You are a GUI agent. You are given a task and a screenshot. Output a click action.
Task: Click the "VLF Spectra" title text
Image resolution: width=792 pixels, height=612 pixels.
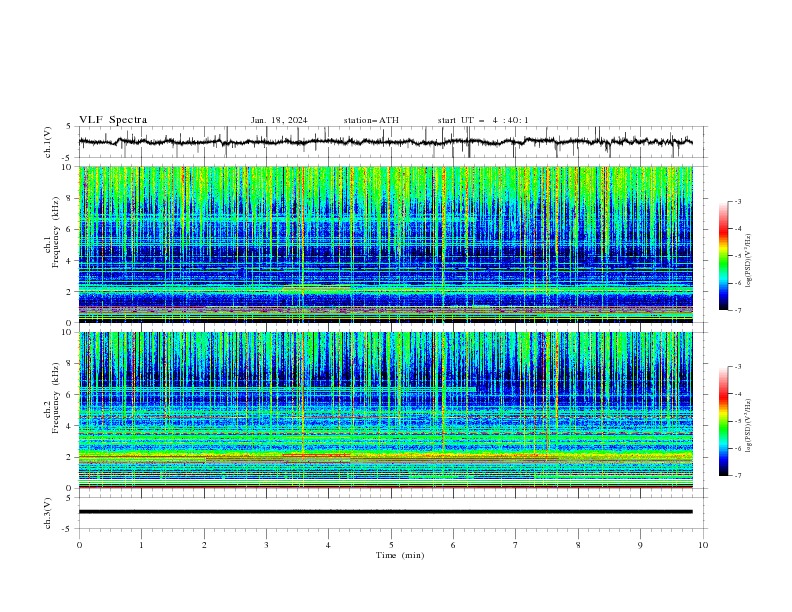coord(113,120)
